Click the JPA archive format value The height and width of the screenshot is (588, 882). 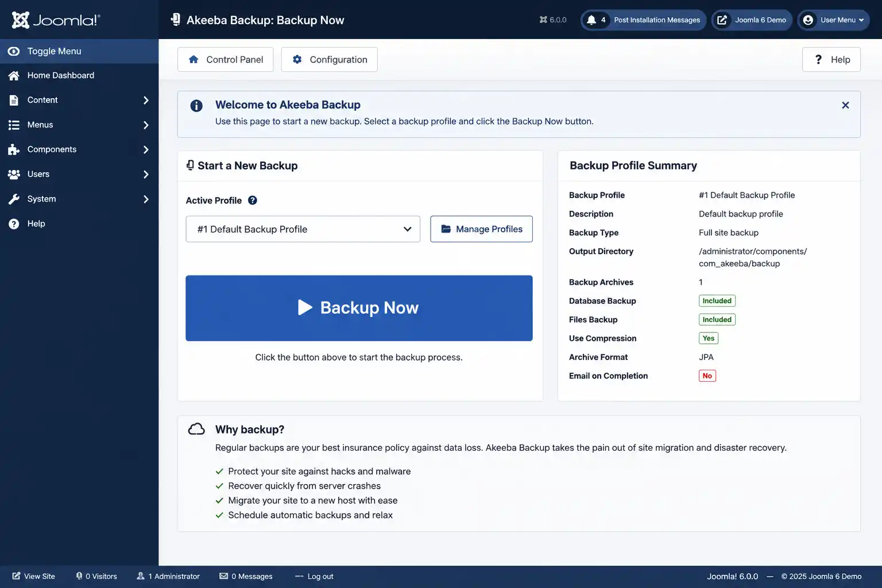[706, 357]
